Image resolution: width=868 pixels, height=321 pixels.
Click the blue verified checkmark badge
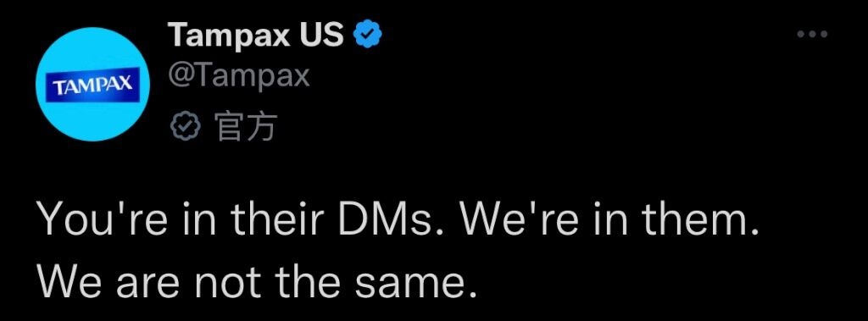tap(368, 36)
